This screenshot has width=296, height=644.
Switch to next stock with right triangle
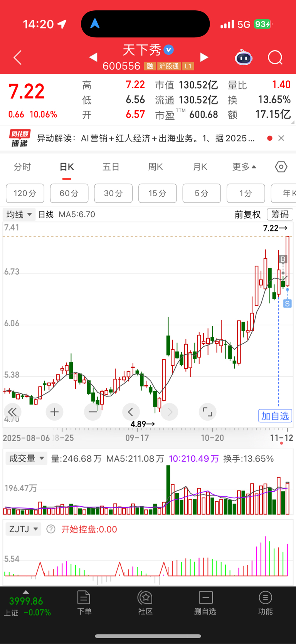(204, 57)
